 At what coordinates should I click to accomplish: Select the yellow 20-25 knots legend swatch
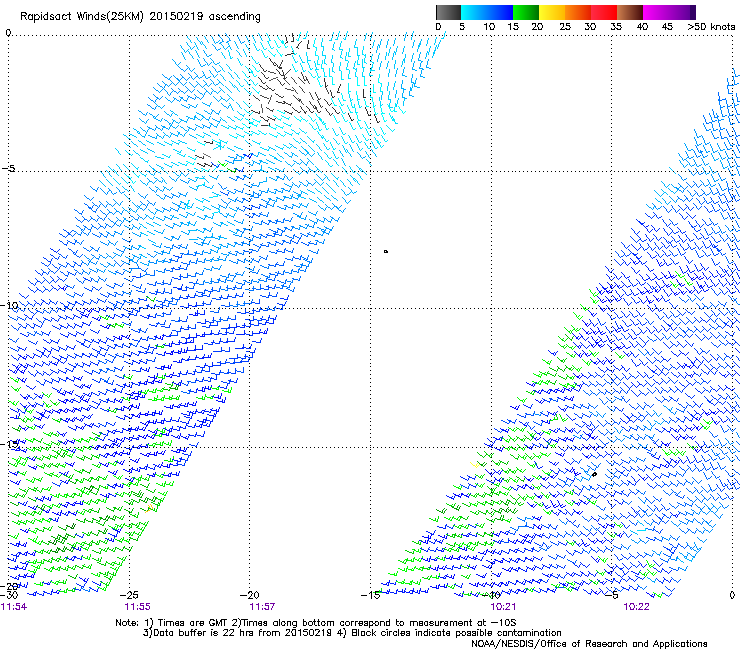(x=552, y=12)
